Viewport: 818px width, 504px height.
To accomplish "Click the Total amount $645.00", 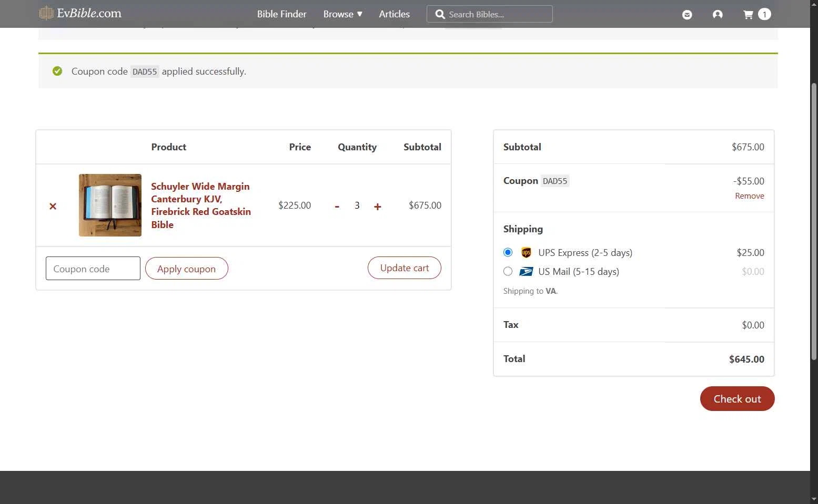I will pyautogui.click(x=746, y=359).
